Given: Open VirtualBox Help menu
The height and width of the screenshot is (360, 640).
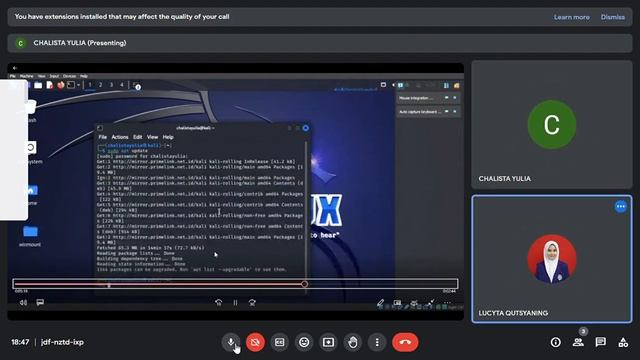Looking at the screenshot, I should coord(84,76).
